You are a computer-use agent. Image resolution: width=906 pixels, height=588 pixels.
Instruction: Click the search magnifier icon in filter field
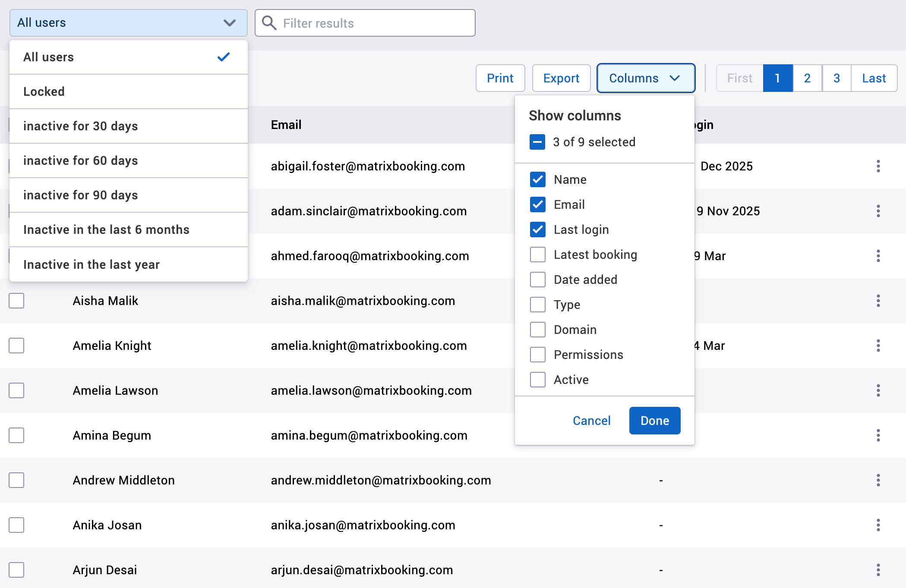click(x=269, y=23)
